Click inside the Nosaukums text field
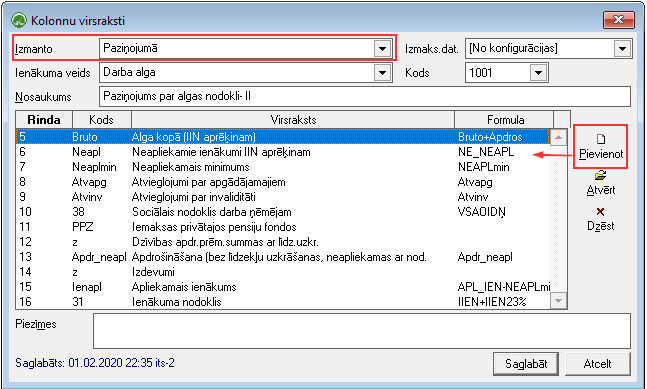647x389 pixels. point(365,97)
